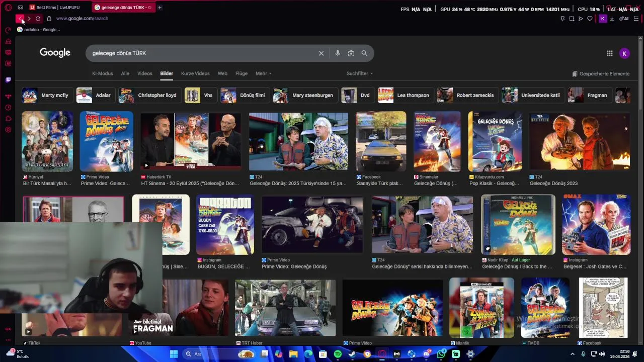This screenshot has height=362, width=644.
Task: Switch to the KI-Modus search tab
Action: point(103,73)
